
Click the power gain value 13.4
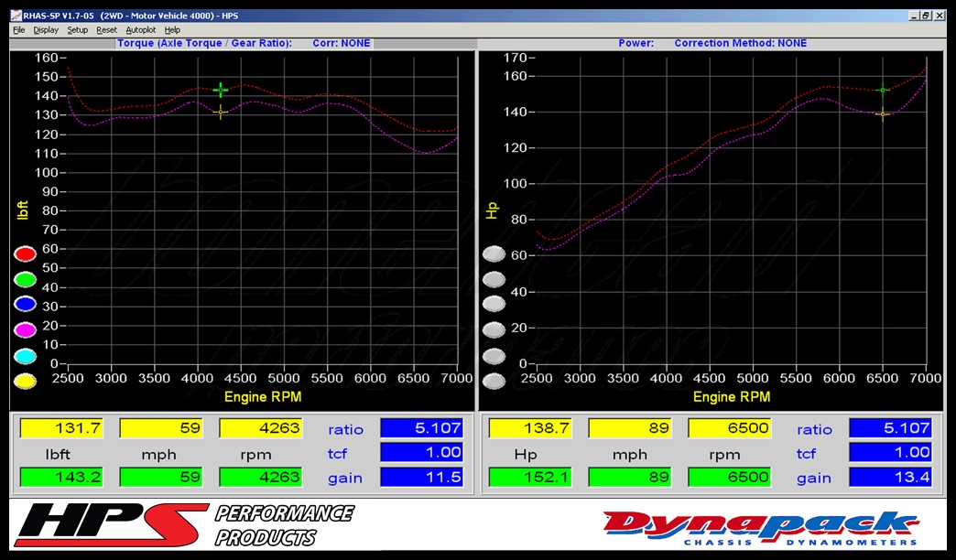pos(891,477)
